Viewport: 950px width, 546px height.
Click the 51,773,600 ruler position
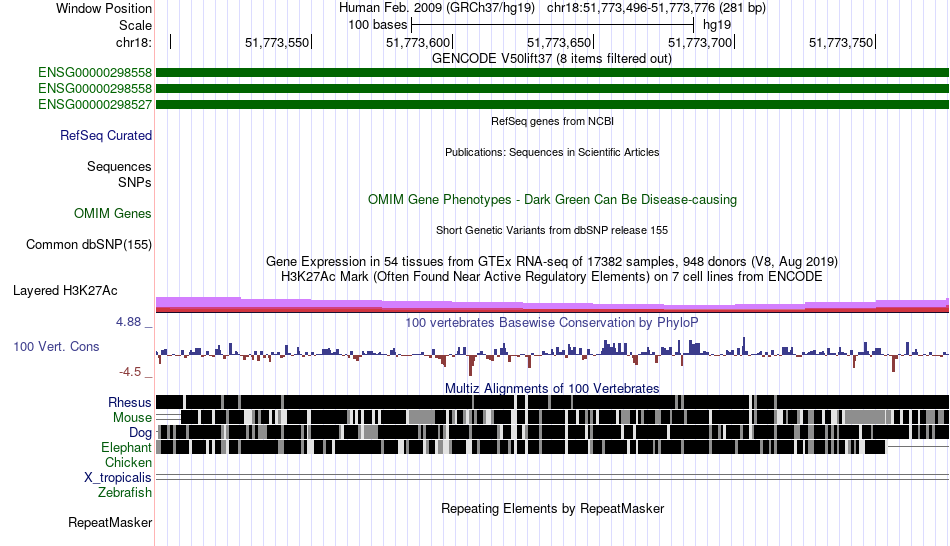pos(418,42)
